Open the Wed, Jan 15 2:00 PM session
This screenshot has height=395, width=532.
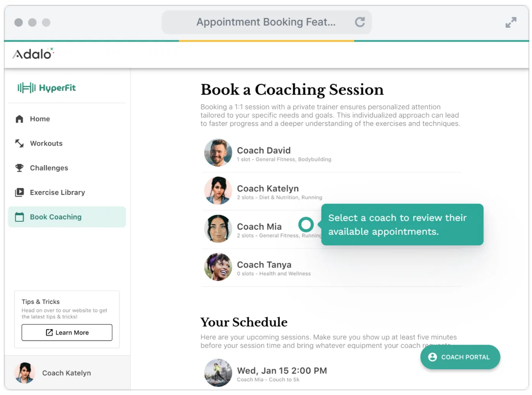[x=282, y=371]
